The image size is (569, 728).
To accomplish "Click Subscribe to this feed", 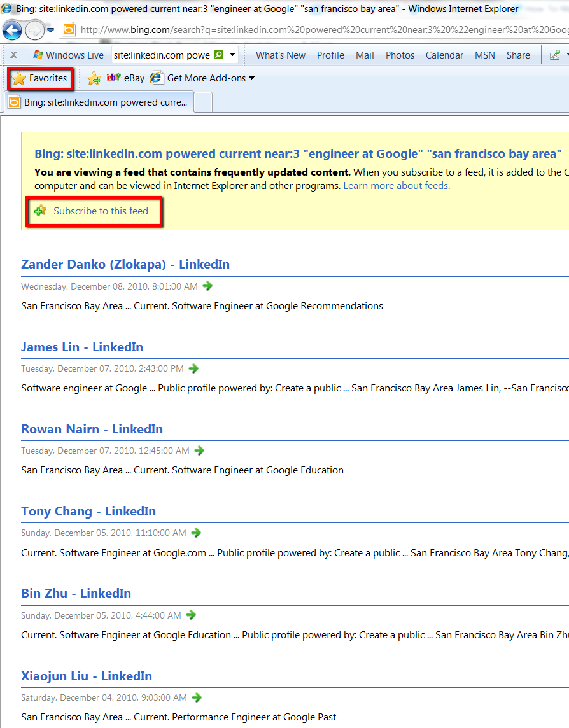I will (x=101, y=211).
